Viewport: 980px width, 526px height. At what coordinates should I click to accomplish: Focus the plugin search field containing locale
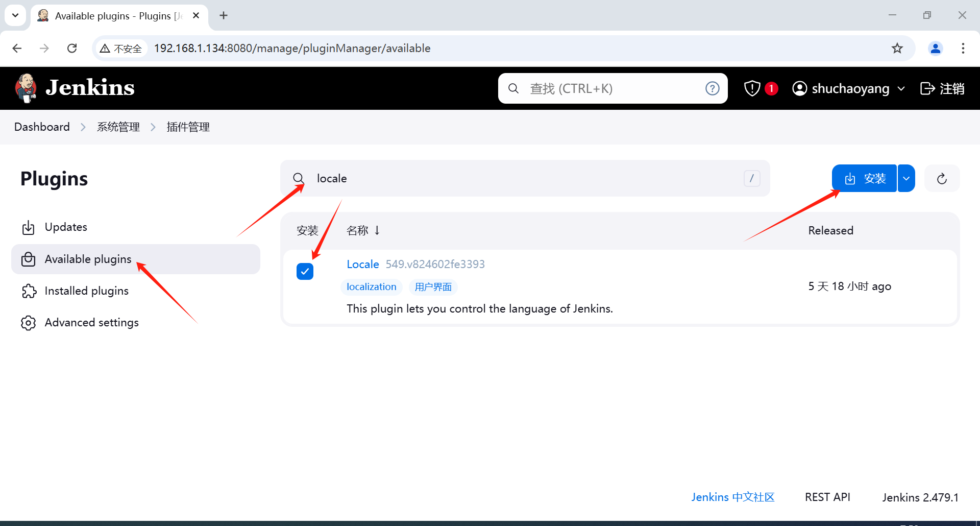pyautogui.click(x=525, y=178)
